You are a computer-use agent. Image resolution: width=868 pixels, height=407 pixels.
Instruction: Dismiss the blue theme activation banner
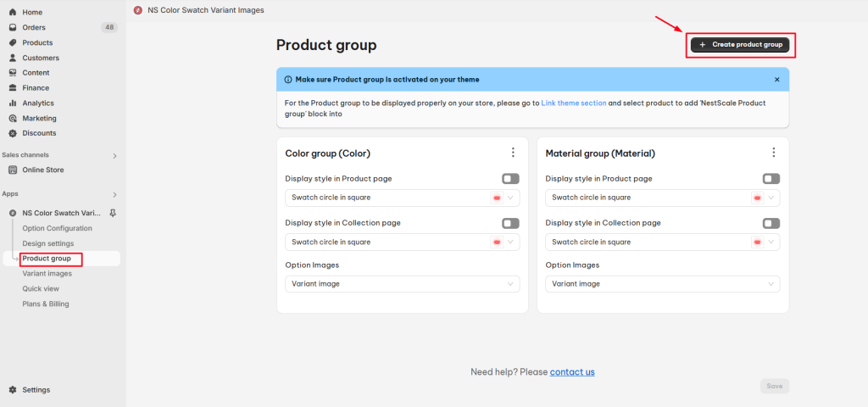coord(776,80)
